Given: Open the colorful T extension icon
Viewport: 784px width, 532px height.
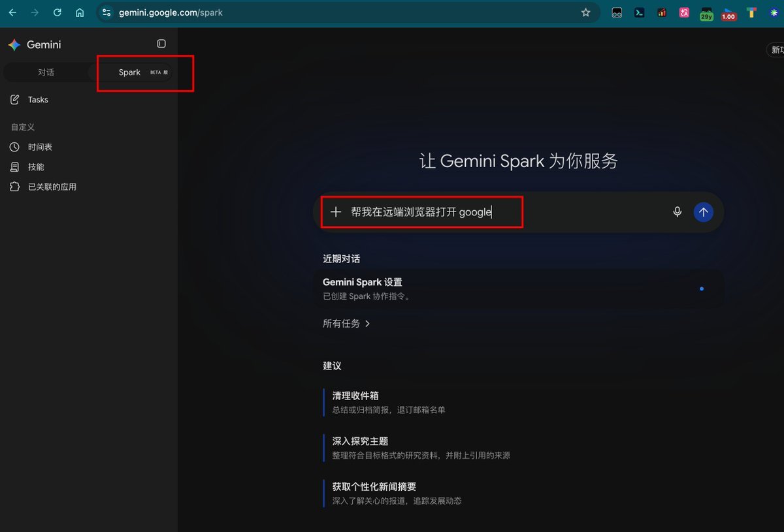Looking at the screenshot, I should point(751,12).
